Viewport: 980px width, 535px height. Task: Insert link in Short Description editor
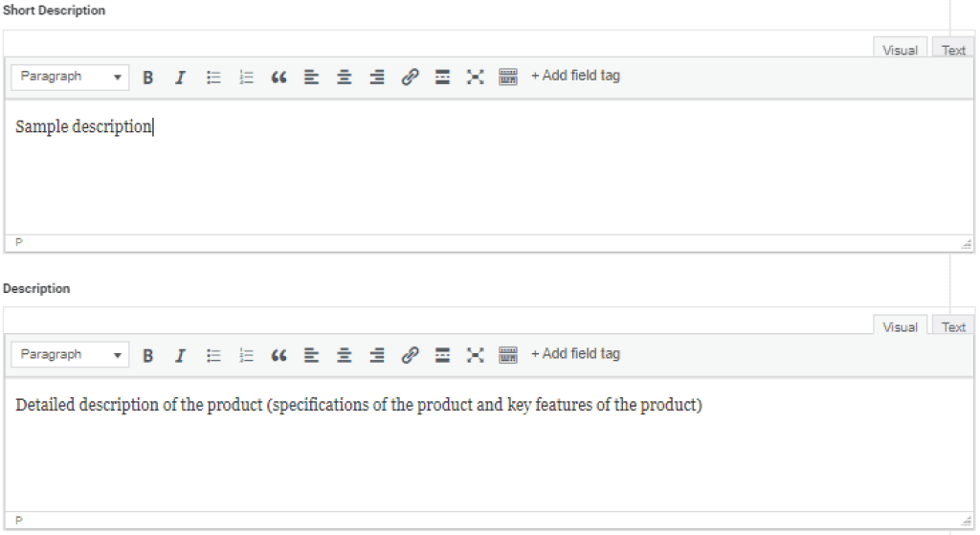[410, 78]
